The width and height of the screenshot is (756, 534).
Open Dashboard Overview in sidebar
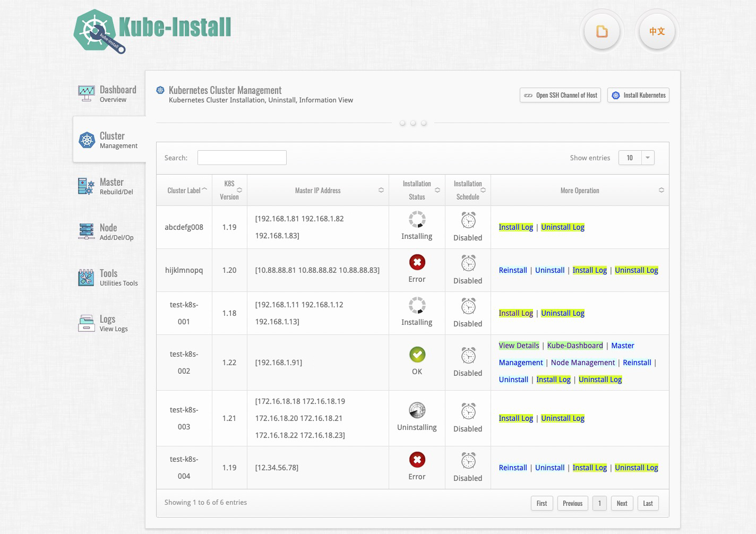point(108,93)
